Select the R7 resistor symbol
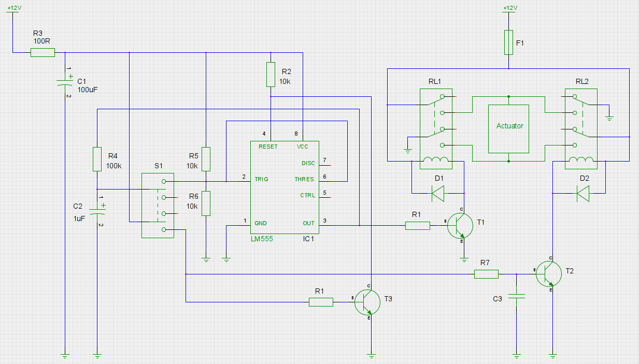 pyautogui.click(x=486, y=274)
